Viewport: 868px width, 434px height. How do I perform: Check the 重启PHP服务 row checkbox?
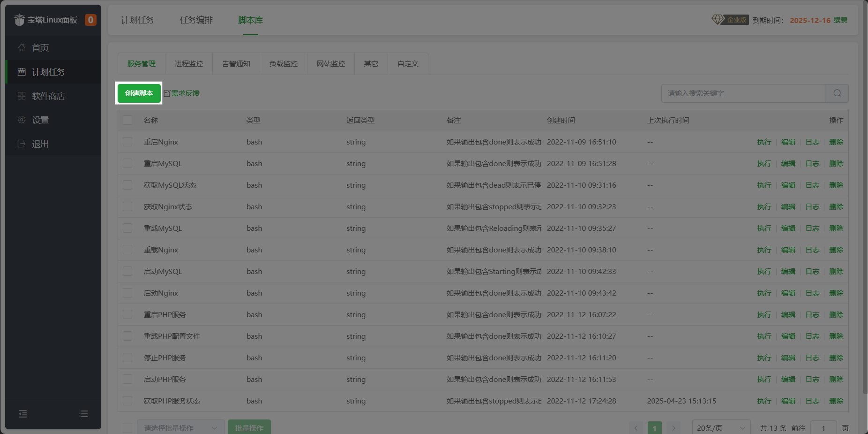tap(127, 314)
